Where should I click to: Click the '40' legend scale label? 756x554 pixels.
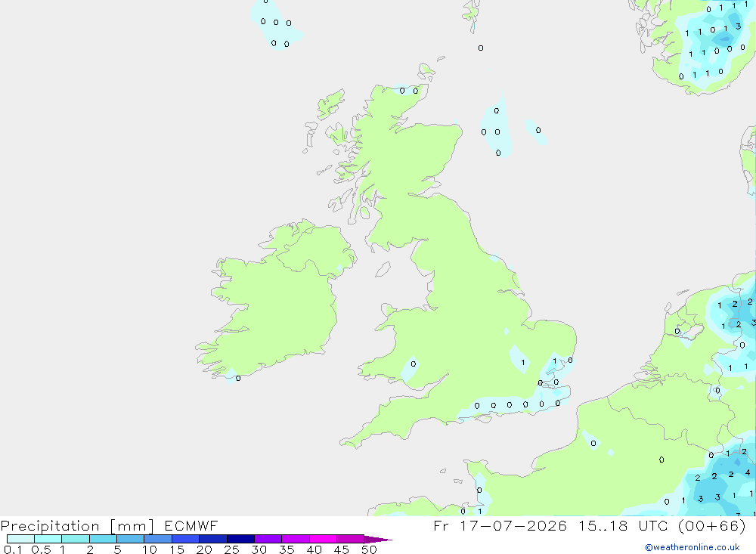click(314, 549)
